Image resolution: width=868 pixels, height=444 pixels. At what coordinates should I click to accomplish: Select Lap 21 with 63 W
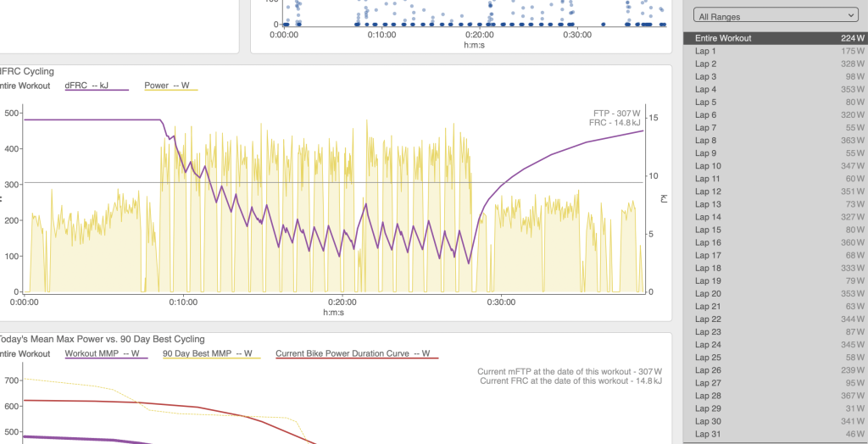(775, 306)
